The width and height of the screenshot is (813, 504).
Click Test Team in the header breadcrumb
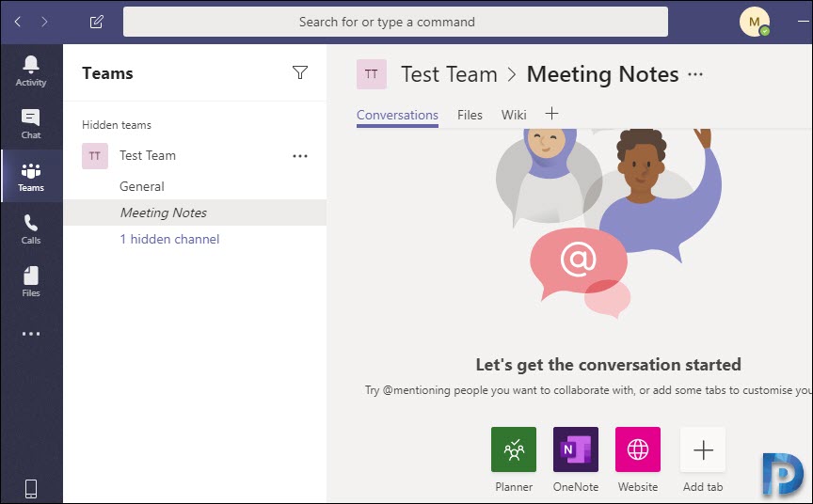click(449, 74)
